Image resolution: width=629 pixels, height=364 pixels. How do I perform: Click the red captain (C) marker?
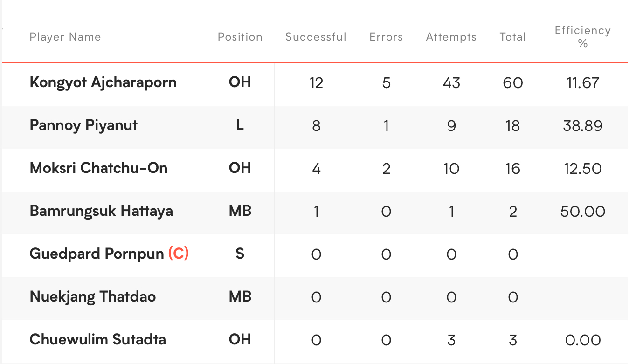(178, 254)
